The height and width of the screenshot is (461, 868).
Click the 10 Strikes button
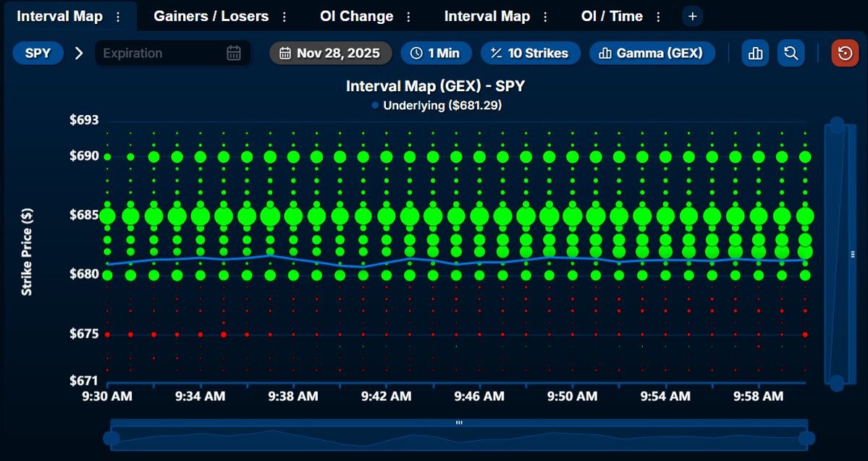[531, 52]
